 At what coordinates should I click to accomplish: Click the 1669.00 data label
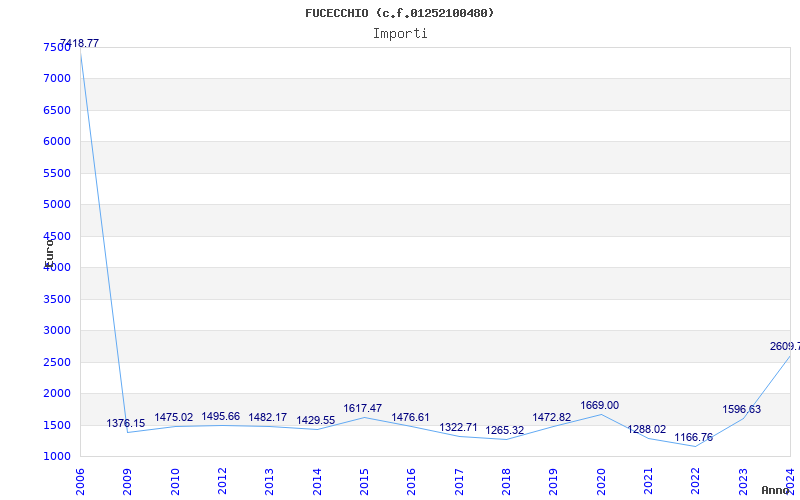click(599, 405)
